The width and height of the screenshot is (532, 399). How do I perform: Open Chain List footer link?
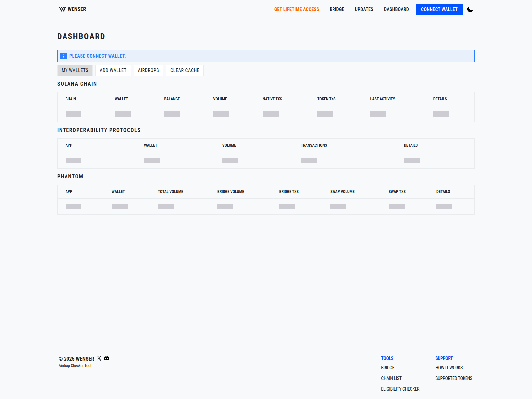391,378
